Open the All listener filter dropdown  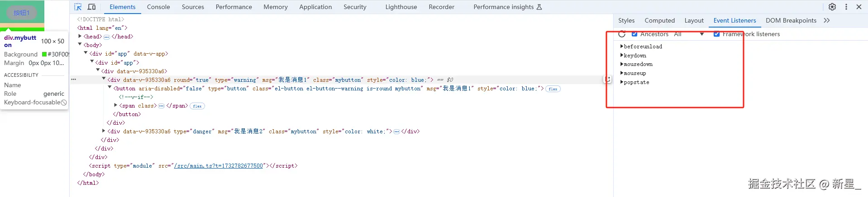coord(689,34)
